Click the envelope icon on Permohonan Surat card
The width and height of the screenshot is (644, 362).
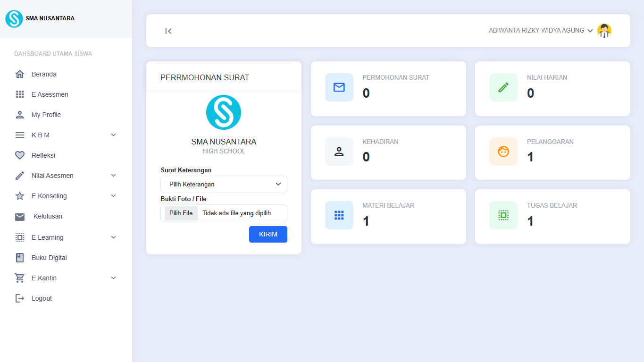pyautogui.click(x=339, y=87)
